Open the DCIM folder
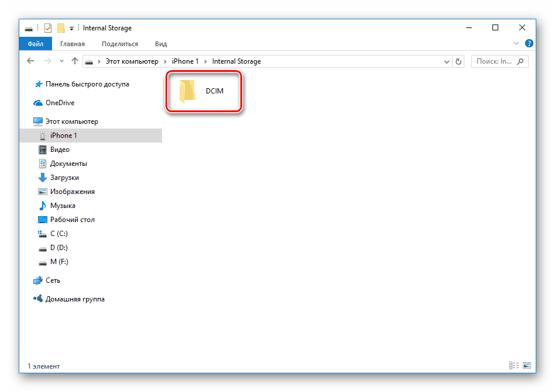This screenshot has width=555, height=392. [x=202, y=91]
